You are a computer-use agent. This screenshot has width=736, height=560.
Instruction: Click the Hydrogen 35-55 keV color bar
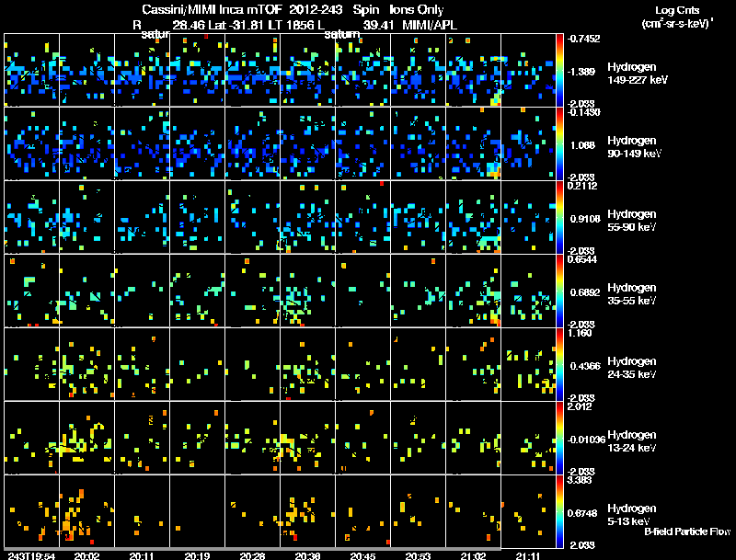559,291
